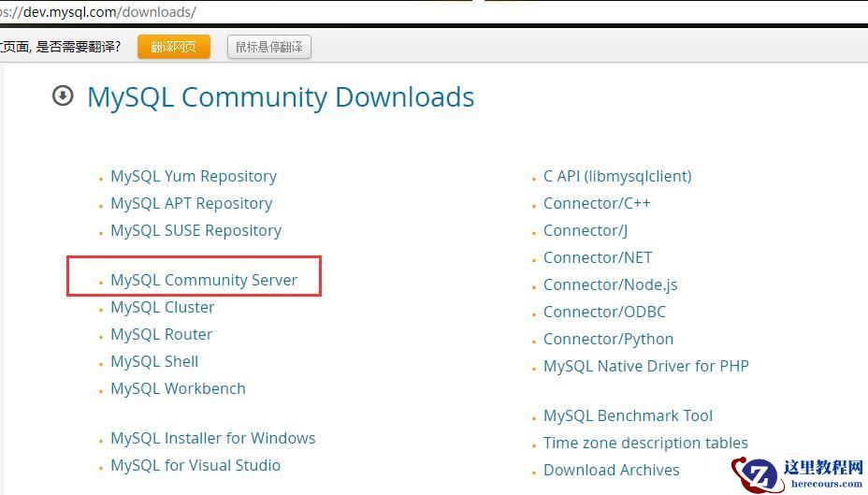Viewport: 868px width, 495px height.
Task: Open Download Archives link
Action: pyautogui.click(x=612, y=470)
